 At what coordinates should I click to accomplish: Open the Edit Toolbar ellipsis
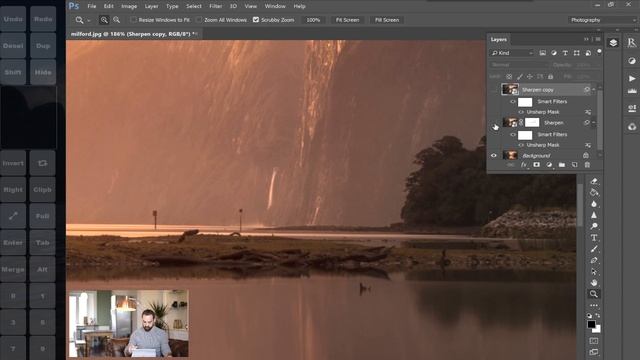coord(594,305)
